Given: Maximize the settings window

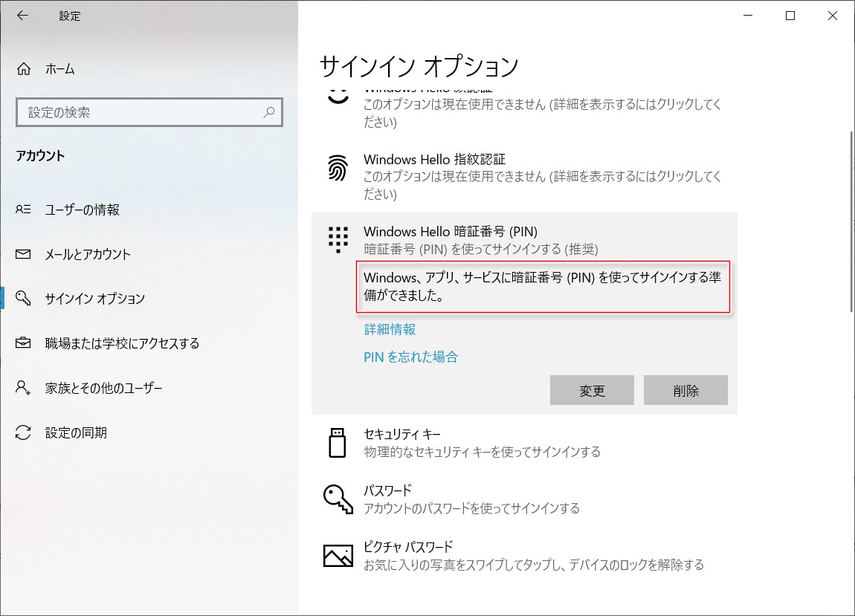Looking at the screenshot, I should [790, 16].
